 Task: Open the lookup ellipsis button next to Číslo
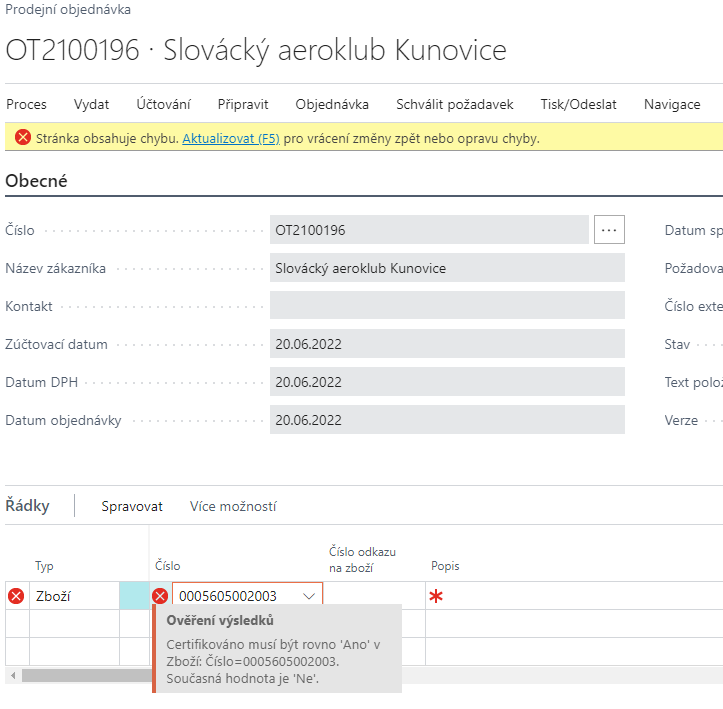tap(609, 230)
